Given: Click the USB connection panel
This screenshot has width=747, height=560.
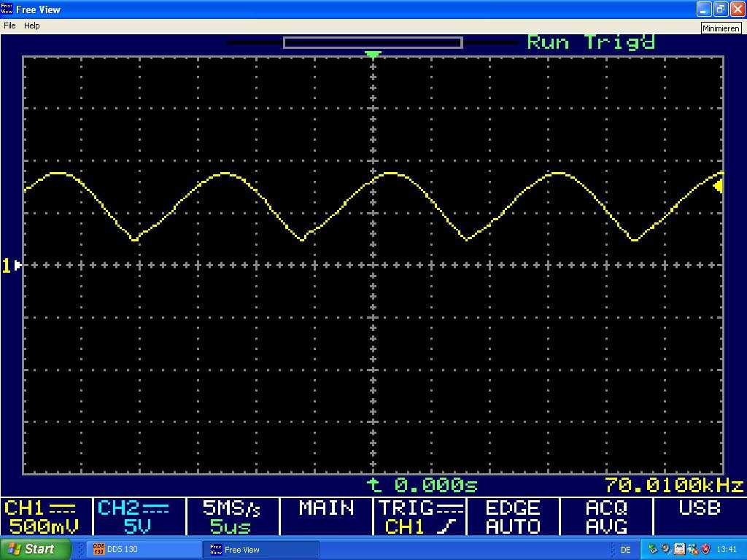Looking at the screenshot, I should click(700, 517).
